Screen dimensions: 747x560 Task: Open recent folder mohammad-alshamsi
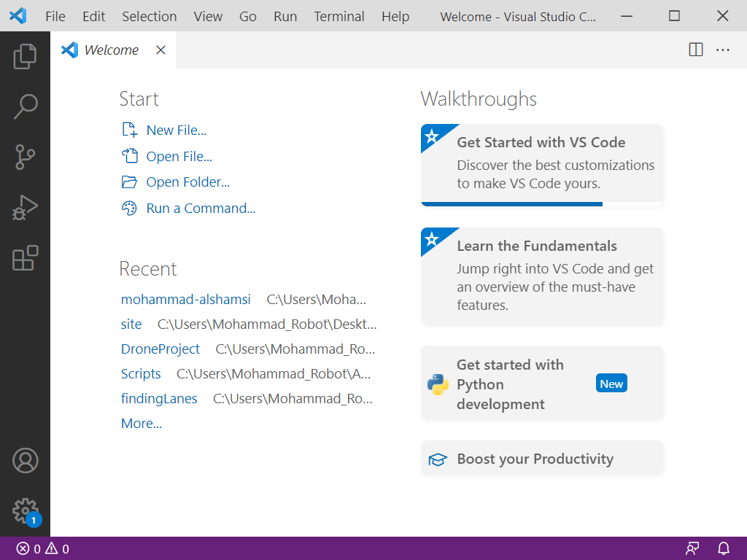tap(185, 299)
